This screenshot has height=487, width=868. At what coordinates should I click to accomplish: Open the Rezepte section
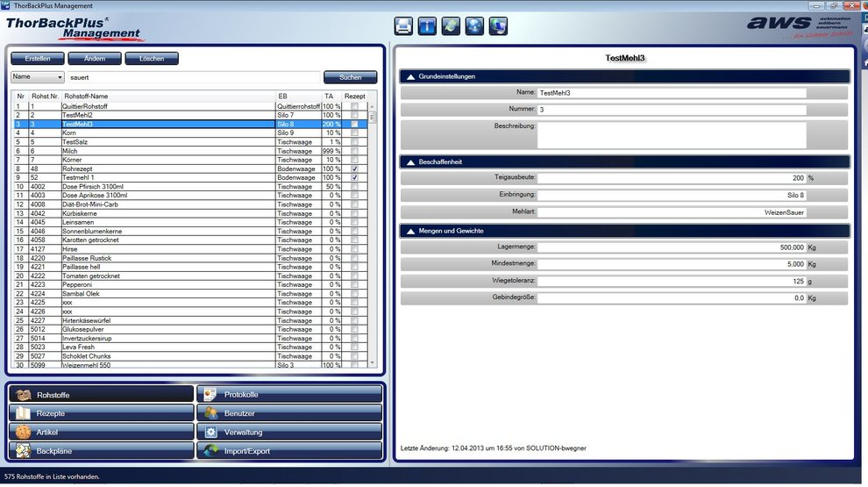pos(102,413)
